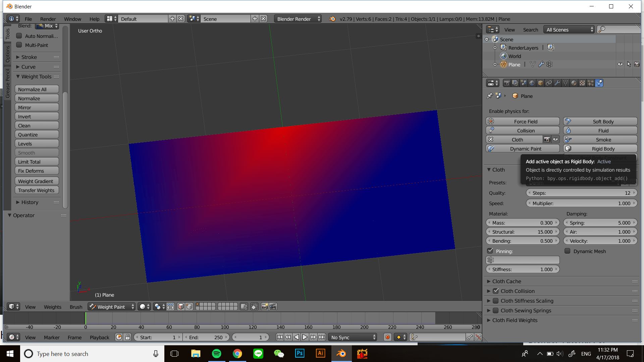Open the Render menu

pyautogui.click(x=48, y=19)
